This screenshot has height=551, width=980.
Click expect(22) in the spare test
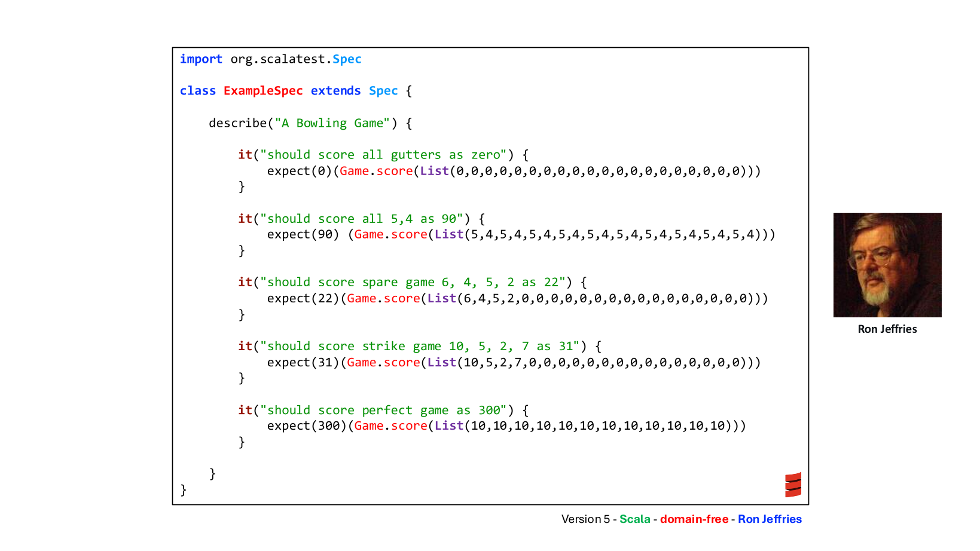[x=303, y=298]
